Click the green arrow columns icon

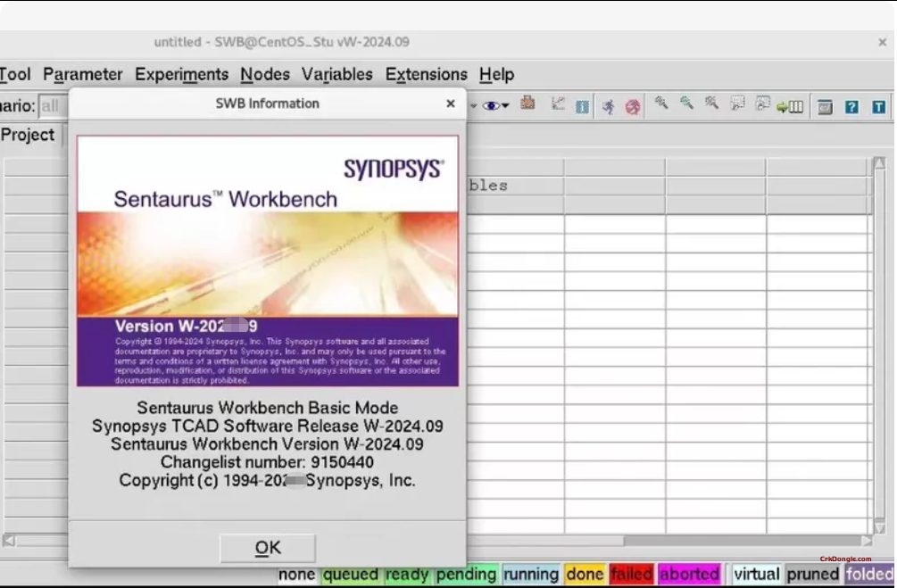pos(790,107)
